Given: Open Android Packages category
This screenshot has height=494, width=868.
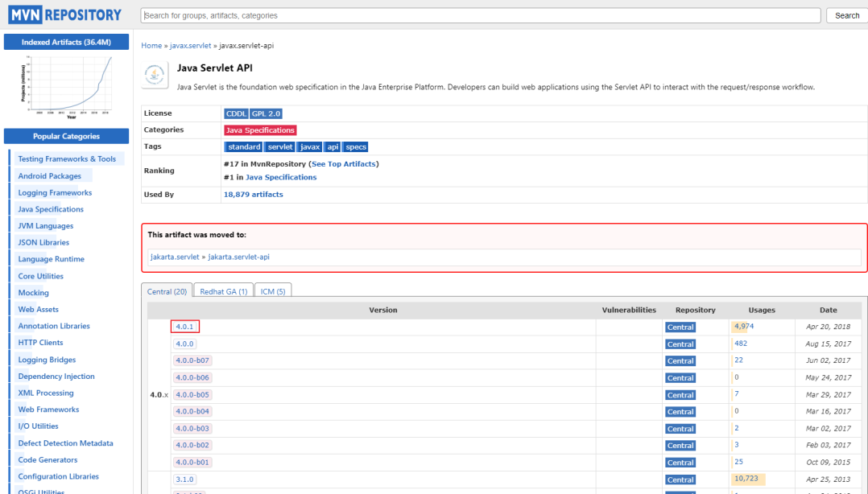Looking at the screenshot, I should [x=49, y=176].
